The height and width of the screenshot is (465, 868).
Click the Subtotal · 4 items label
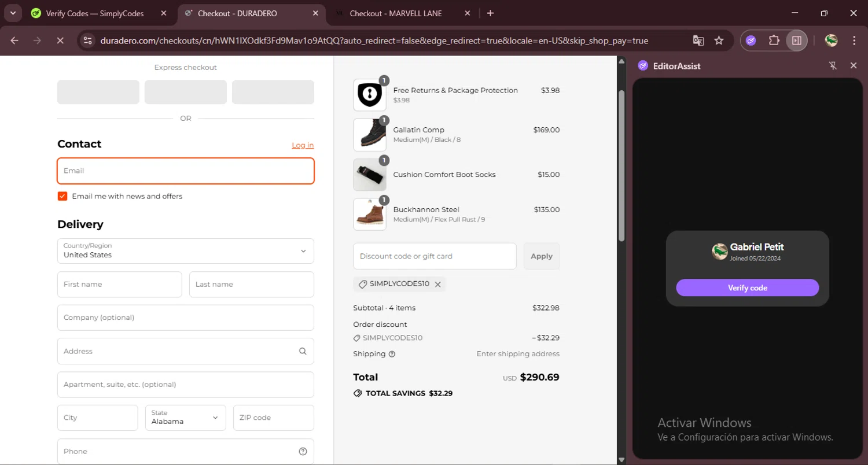[x=384, y=308]
